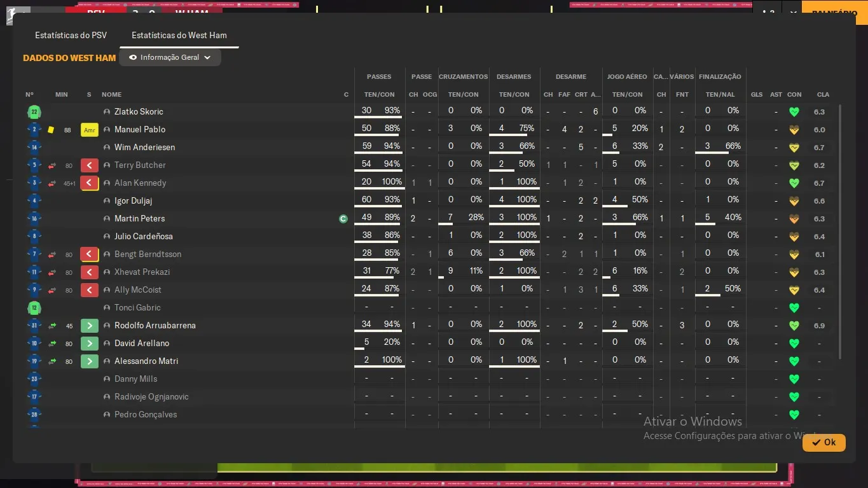The width and height of the screenshot is (868, 488).
Task: Sort by the CRT column header
Action: [581, 95]
